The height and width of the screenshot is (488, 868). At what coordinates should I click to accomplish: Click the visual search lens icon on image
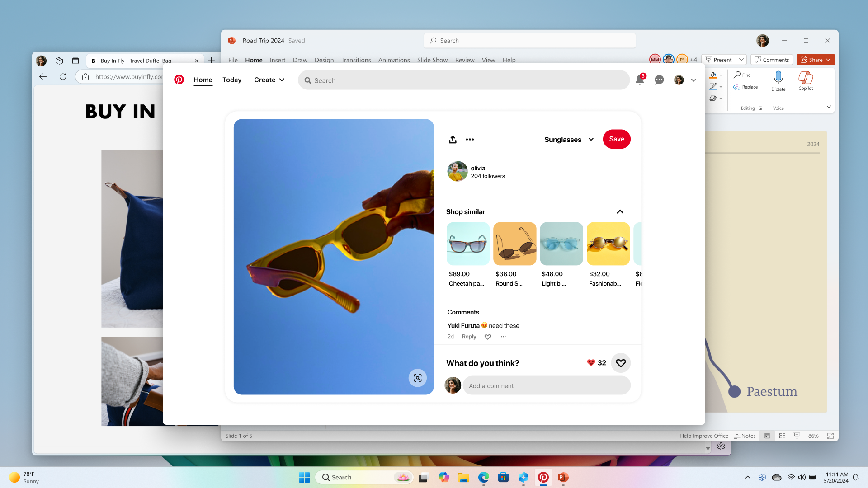pyautogui.click(x=417, y=378)
